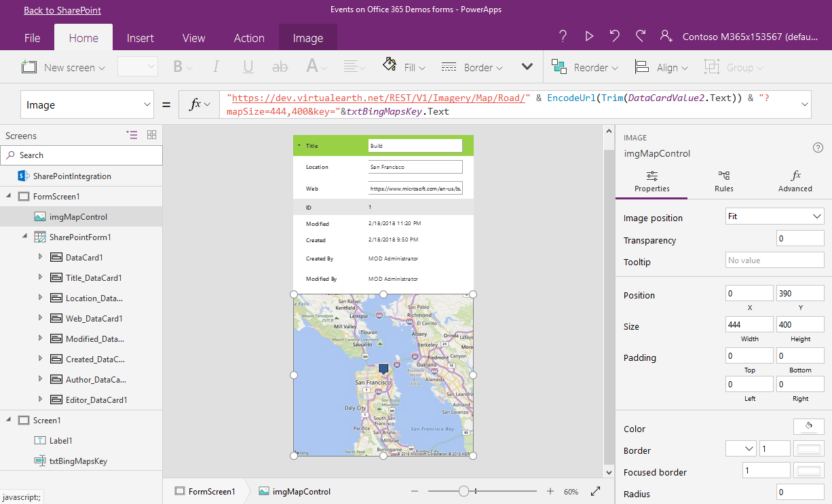Click the account user icon
Image resolution: width=832 pixels, height=504 pixels.
(666, 37)
